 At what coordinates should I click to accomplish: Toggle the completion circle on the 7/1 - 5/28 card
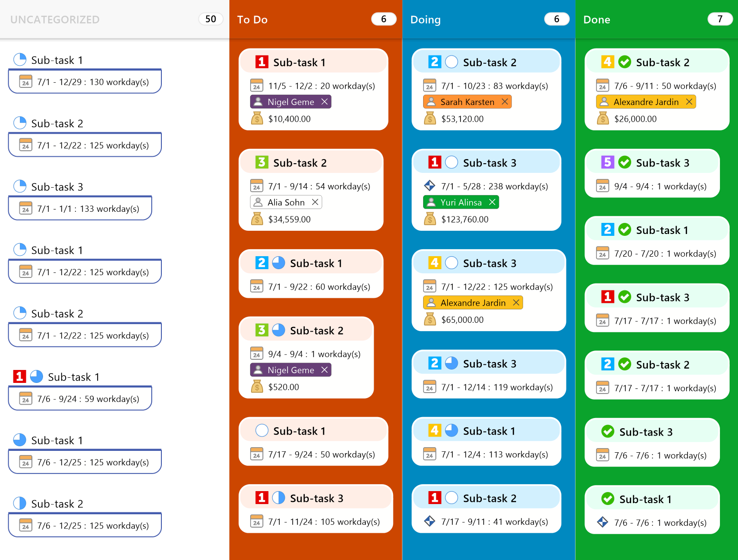(452, 162)
